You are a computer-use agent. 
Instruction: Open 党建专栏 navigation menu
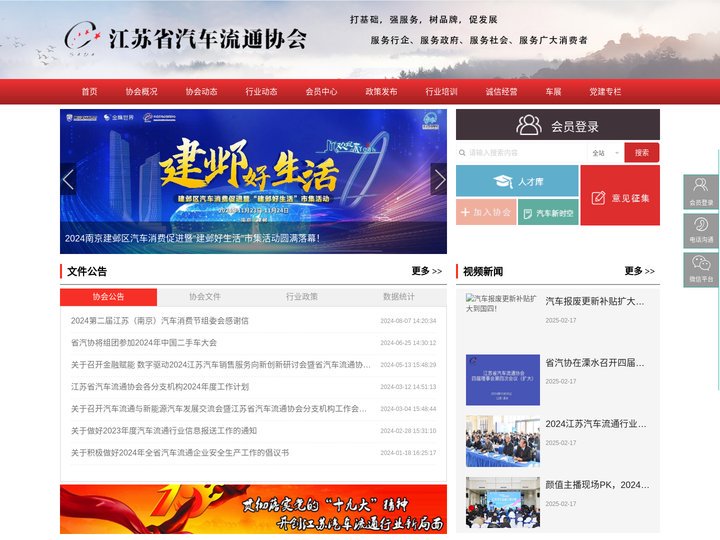pyautogui.click(x=605, y=91)
